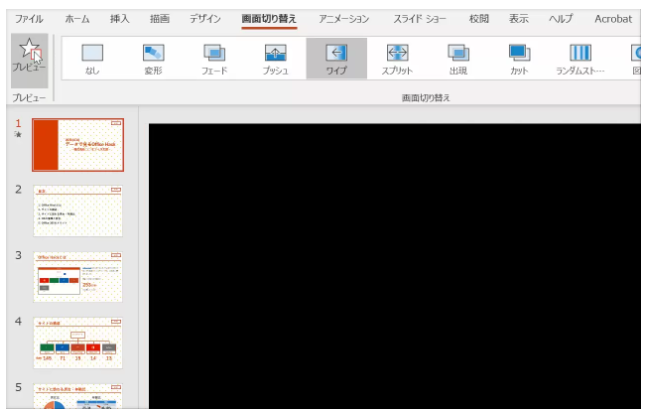
Task: Select the ワイプ (Wipe) transition
Action: (x=336, y=59)
